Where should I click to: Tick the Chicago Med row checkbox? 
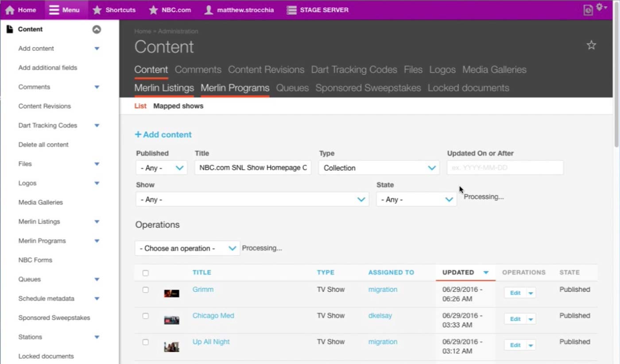click(145, 316)
